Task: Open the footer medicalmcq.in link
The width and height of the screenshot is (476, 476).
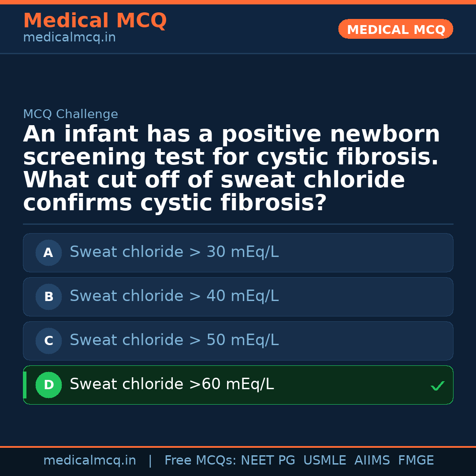Action: pos(89,461)
